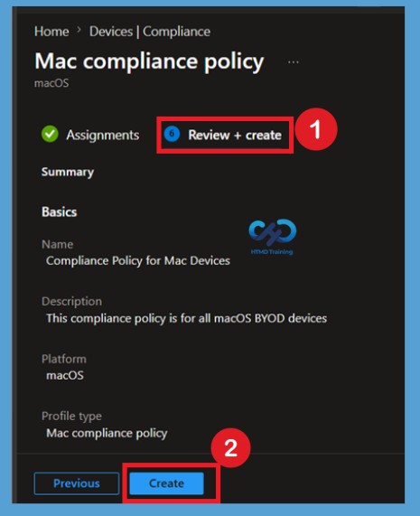Image resolution: width=420 pixels, height=516 pixels.
Task: Click the Profile type field label
Action: pyautogui.click(x=71, y=417)
